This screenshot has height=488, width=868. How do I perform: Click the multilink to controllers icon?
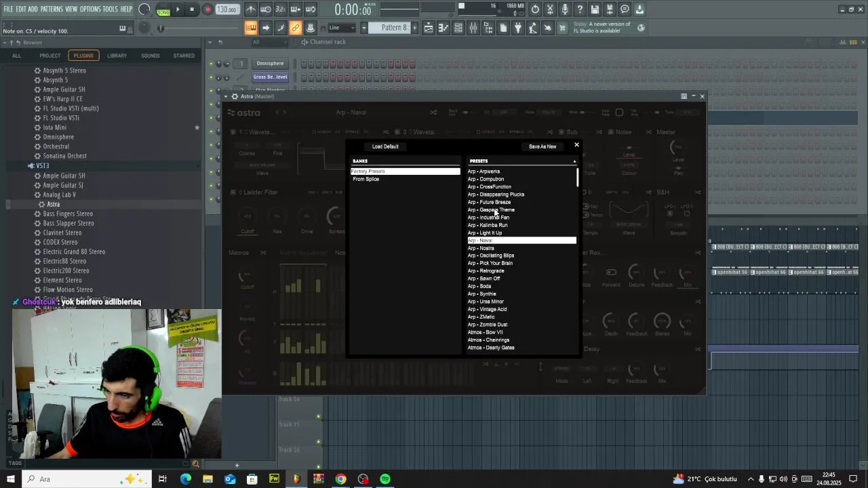click(x=296, y=28)
